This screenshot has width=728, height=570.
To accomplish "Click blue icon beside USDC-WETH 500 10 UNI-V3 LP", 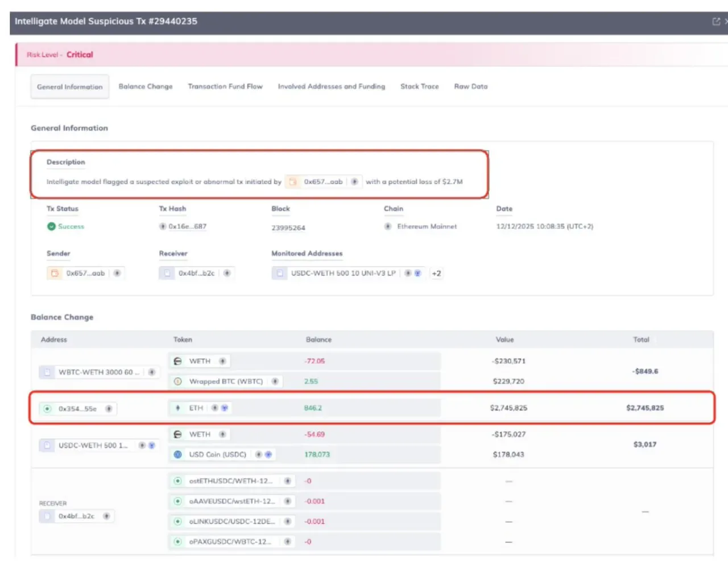I will coord(417,273).
